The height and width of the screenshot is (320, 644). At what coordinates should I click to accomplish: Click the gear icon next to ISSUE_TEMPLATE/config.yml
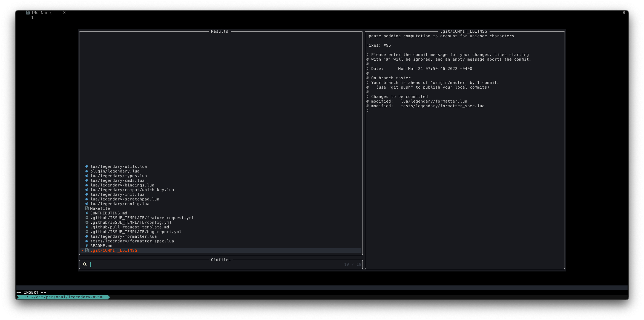pyautogui.click(x=87, y=222)
